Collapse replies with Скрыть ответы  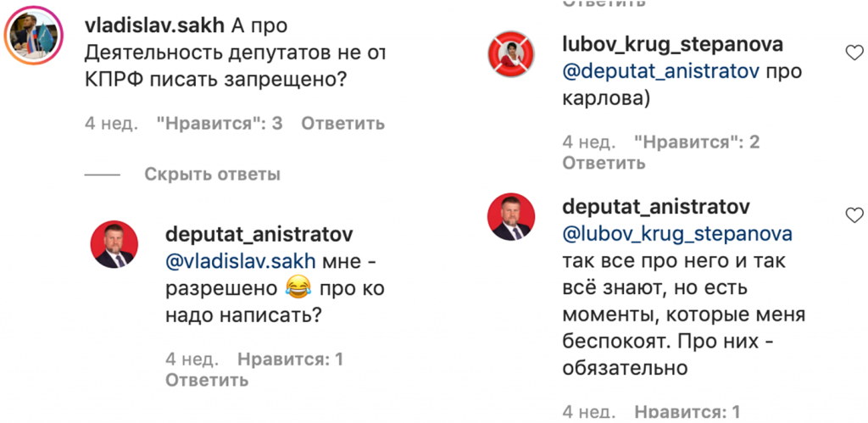point(212,175)
